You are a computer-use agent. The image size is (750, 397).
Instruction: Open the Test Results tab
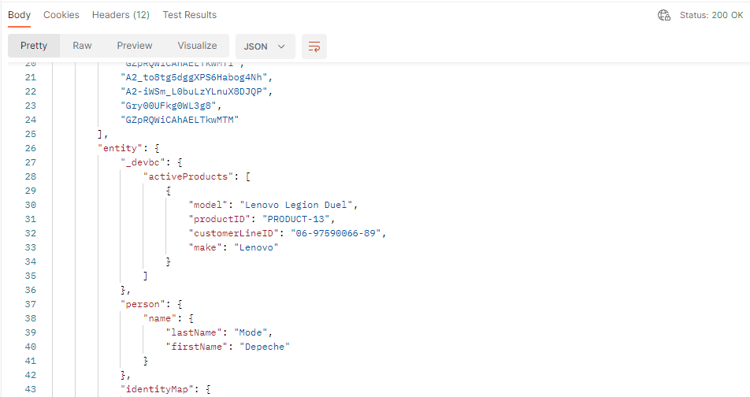189,15
